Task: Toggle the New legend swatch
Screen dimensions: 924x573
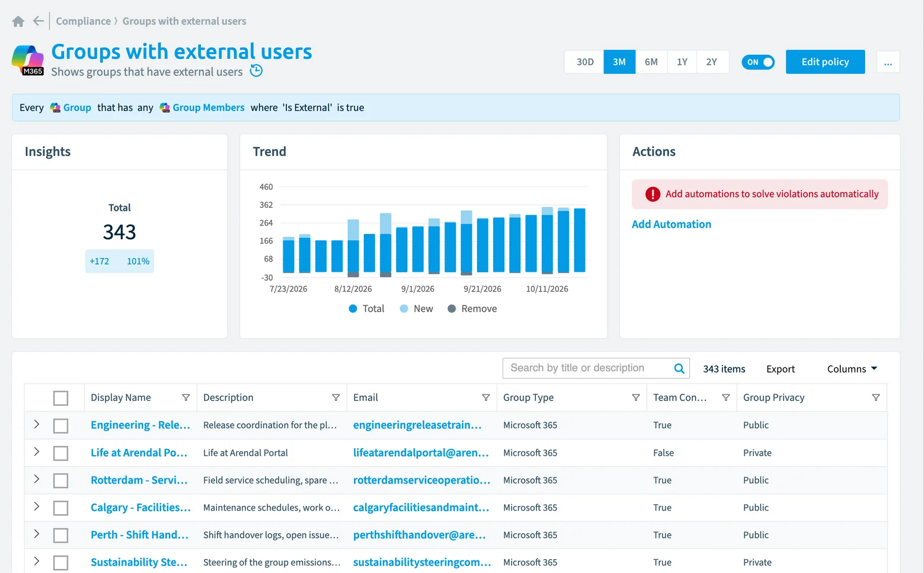Action: point(404,308)
